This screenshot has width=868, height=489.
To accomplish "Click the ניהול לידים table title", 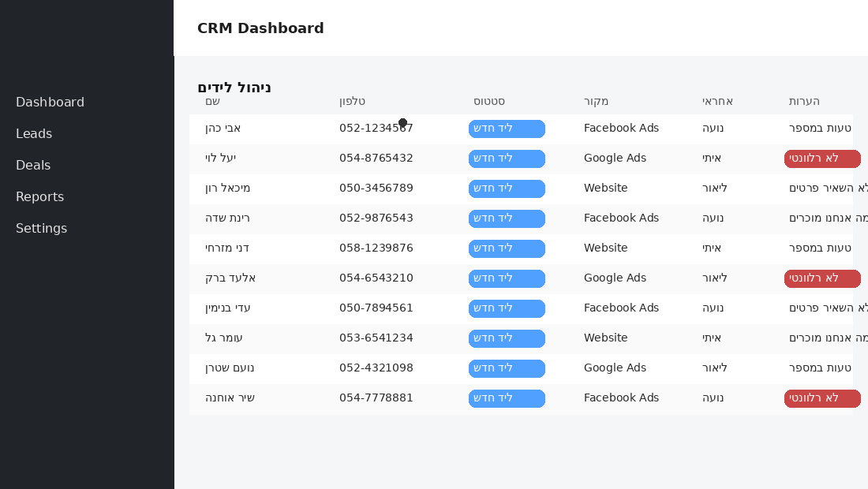I will click(x=234, y=88).
